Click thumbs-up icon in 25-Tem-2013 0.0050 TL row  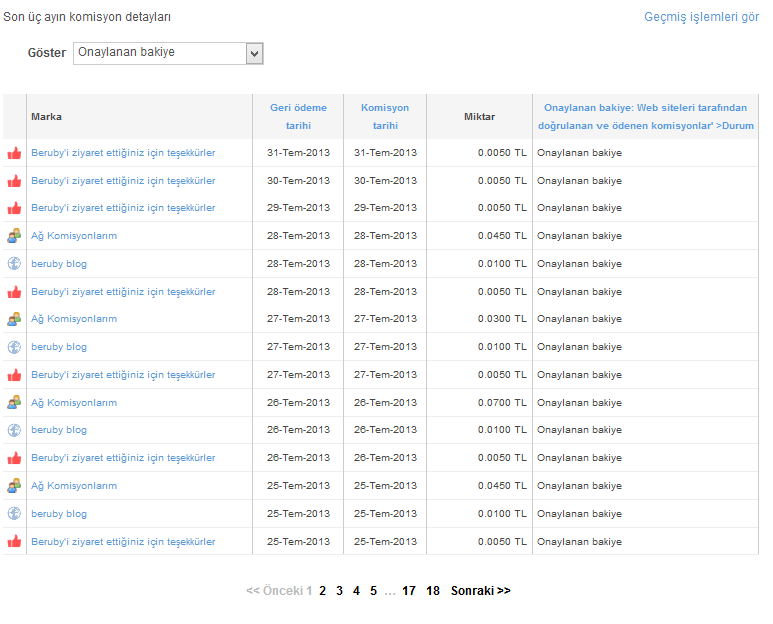pyautogui.click(x=14, y=541)
